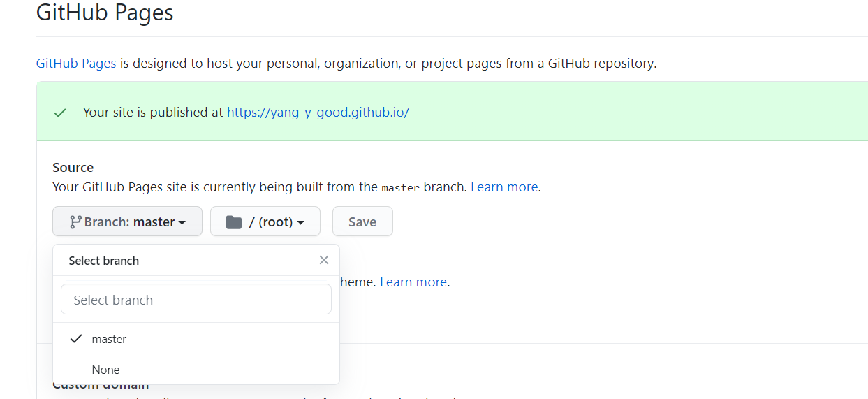The height and width of the screenshot is (399, 868).
Task: Click the GitHub Pages page title
Action: (x=105, y=12)
